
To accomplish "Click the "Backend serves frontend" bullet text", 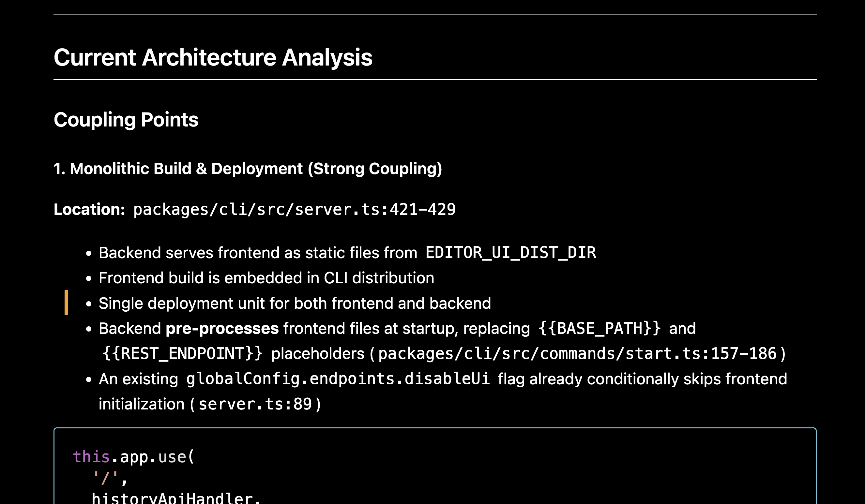I will point(257,253).
